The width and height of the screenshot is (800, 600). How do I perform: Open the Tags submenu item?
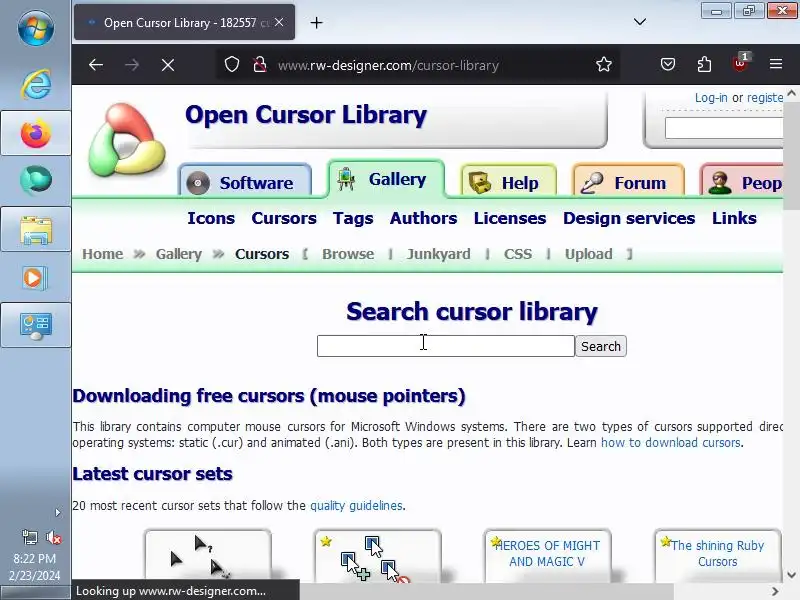tap(353, 218)
